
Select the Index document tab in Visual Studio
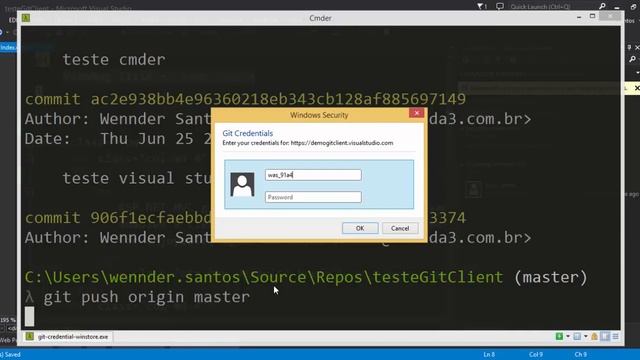click(8, 47)
